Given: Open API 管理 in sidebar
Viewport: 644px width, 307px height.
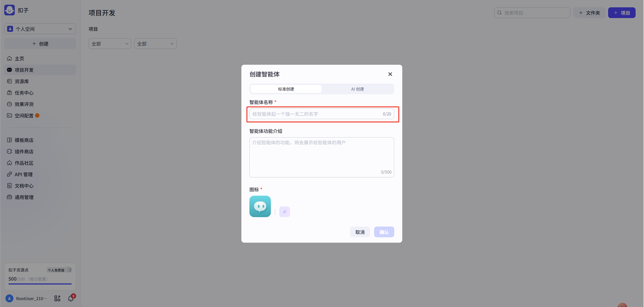Looking at the screenshot, I should (40, 174).
